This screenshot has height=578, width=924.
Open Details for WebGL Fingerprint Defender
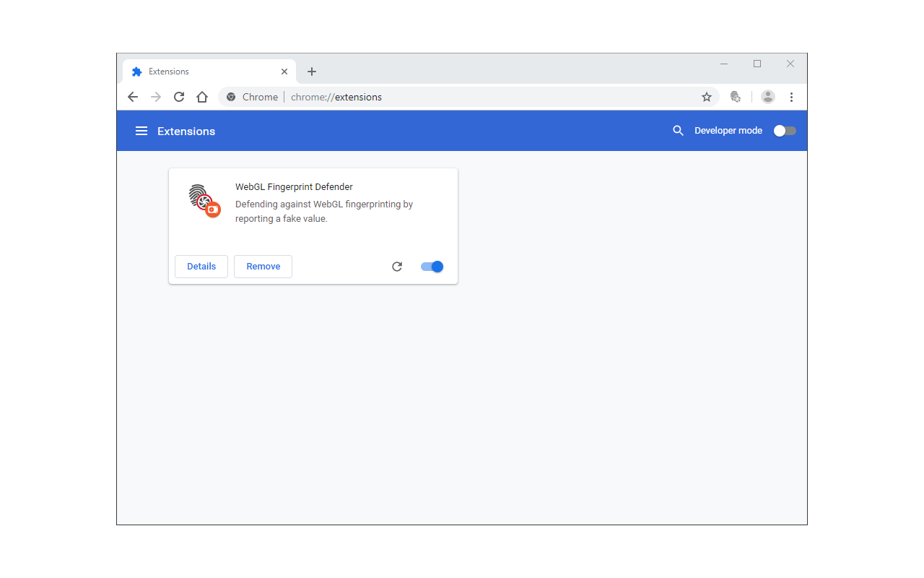[x=201, y=266]
